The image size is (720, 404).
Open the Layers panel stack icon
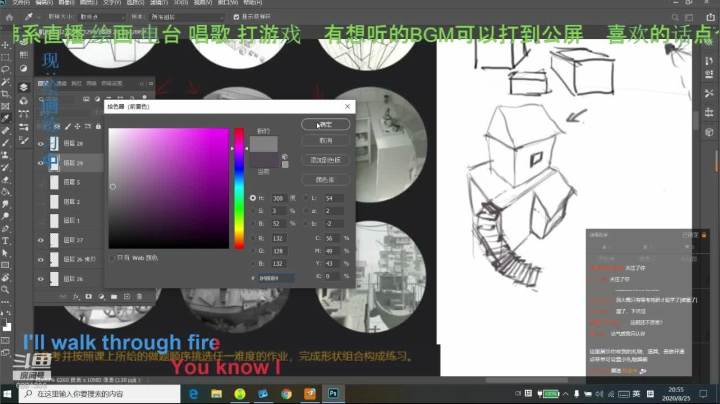coord(23,87)
